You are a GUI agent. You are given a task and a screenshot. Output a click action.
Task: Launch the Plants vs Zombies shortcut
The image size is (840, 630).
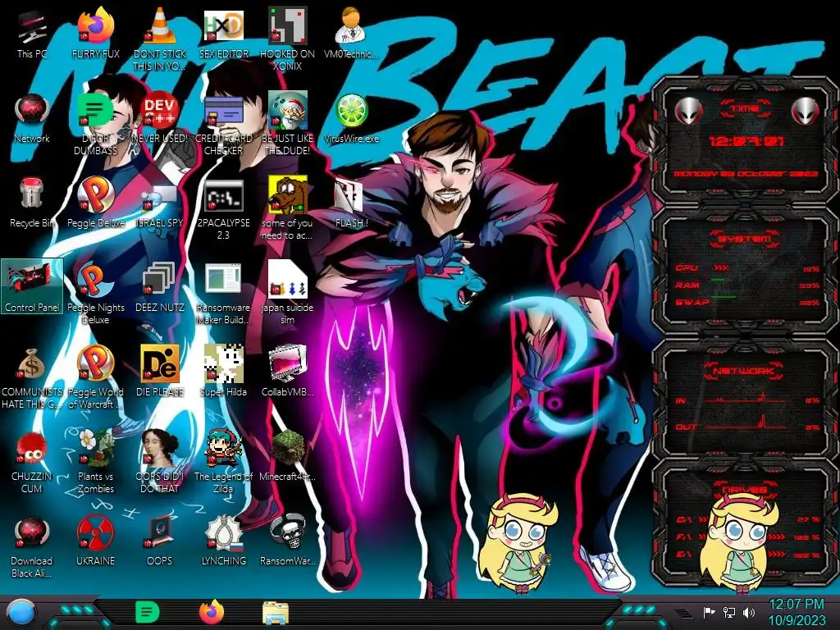click(95, 463)
